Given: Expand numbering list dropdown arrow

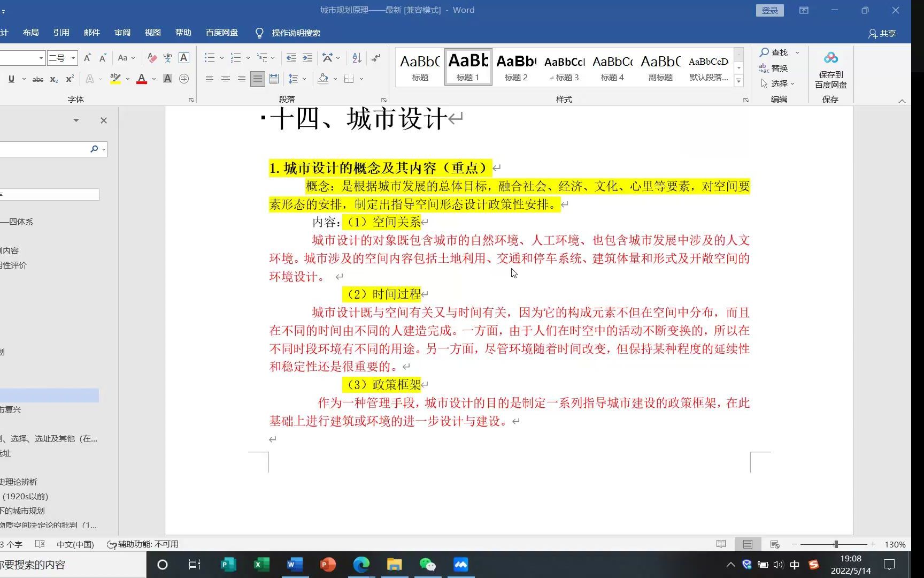Looking at the screenshot, I should (248, 58).
